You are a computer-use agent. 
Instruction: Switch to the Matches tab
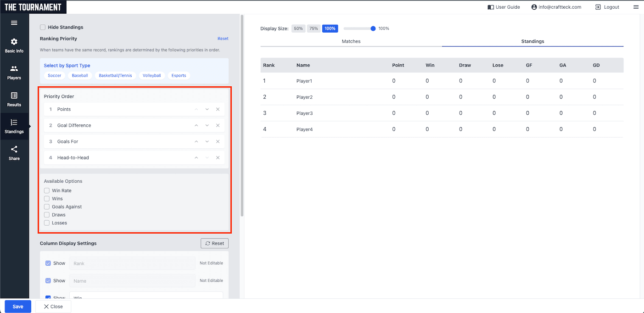click(351, 41)
